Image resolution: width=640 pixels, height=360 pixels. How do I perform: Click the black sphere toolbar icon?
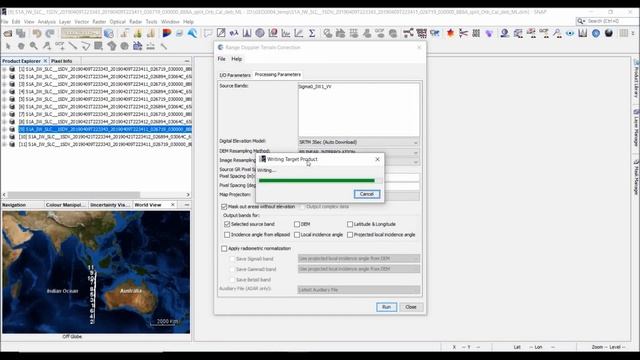click(609, 33)
